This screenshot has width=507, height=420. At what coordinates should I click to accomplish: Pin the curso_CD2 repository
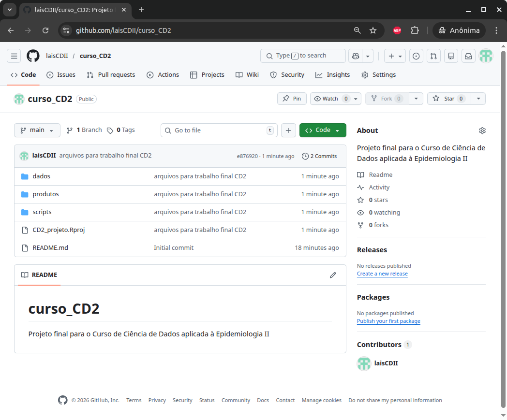[292, 99]
